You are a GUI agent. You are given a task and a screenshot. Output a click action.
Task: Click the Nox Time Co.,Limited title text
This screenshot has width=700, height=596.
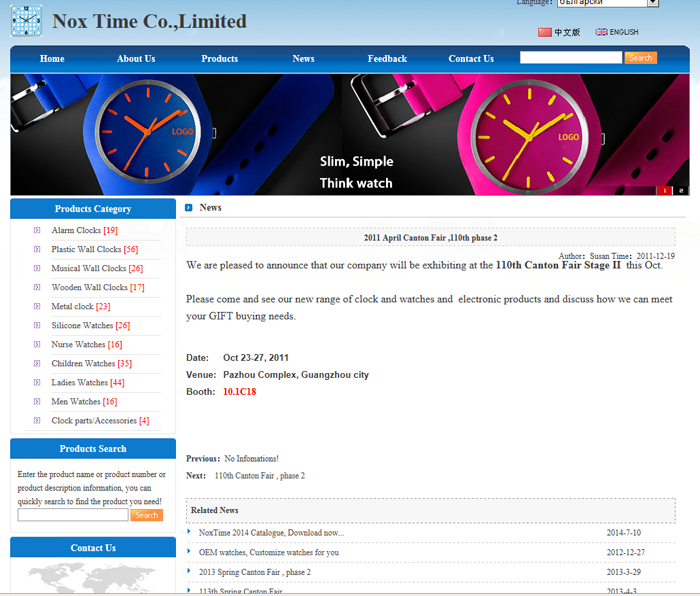pyautogui.click(x=149, y=21)
